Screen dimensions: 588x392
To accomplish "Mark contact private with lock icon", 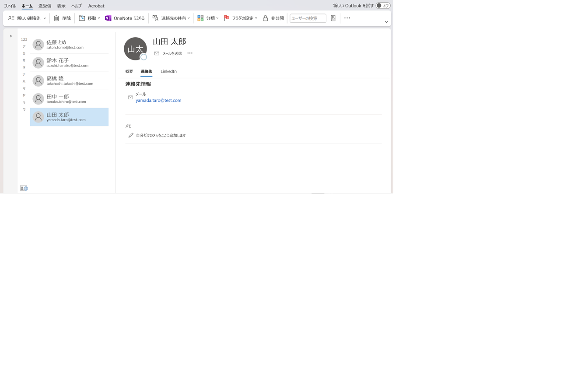I will (x=265, y=18).
